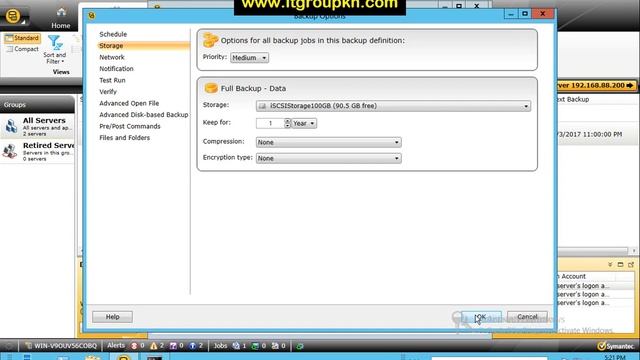
Task: Open the Year unit dropdown
Action: pyautogui.click(x=304, y=123)
